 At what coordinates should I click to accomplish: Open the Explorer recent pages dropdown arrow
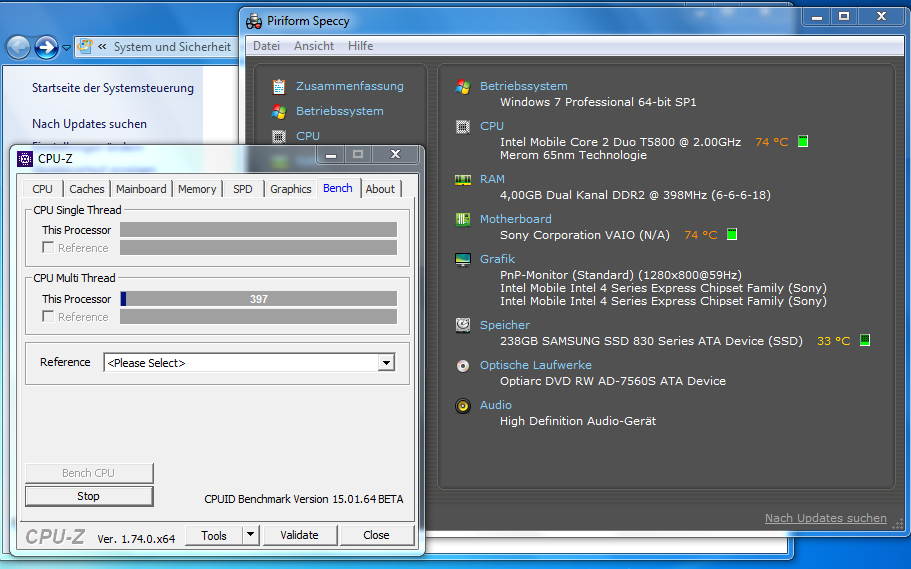pyautogui.click(x=66, y=48)
